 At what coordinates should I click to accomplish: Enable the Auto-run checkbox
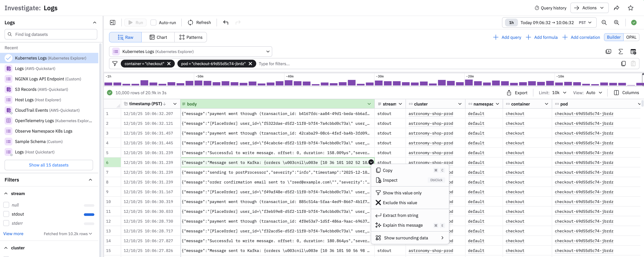(x=154, y=23)
